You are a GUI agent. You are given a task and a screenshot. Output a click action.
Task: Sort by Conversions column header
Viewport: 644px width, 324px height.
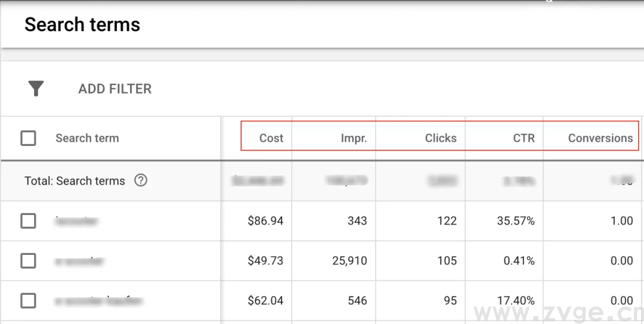600,138
